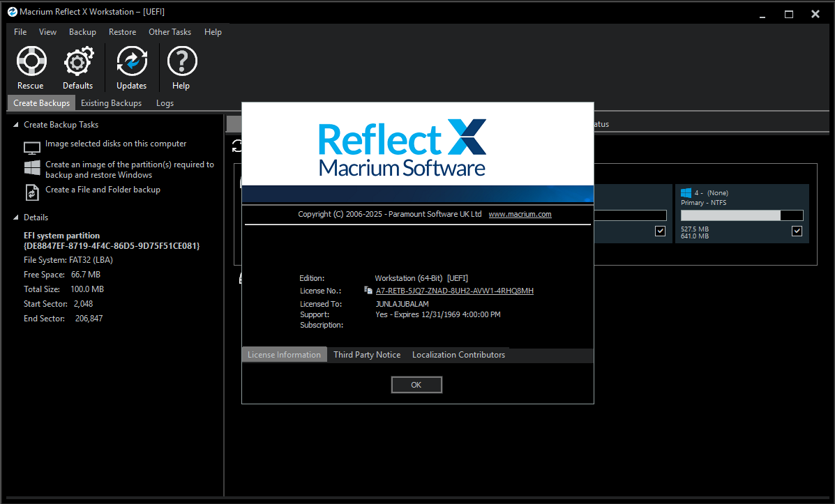Click the End Sector 206,847 value
This screenshot has height=504, width=835.
click(89, 319)
